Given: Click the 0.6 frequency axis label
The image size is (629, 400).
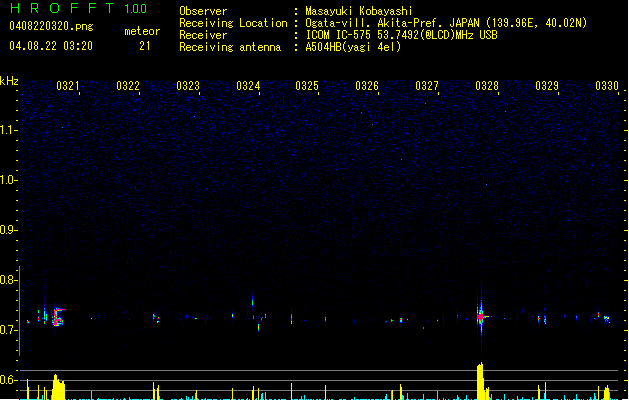Looking at the screenshot, I should click(x=7, y=380).
